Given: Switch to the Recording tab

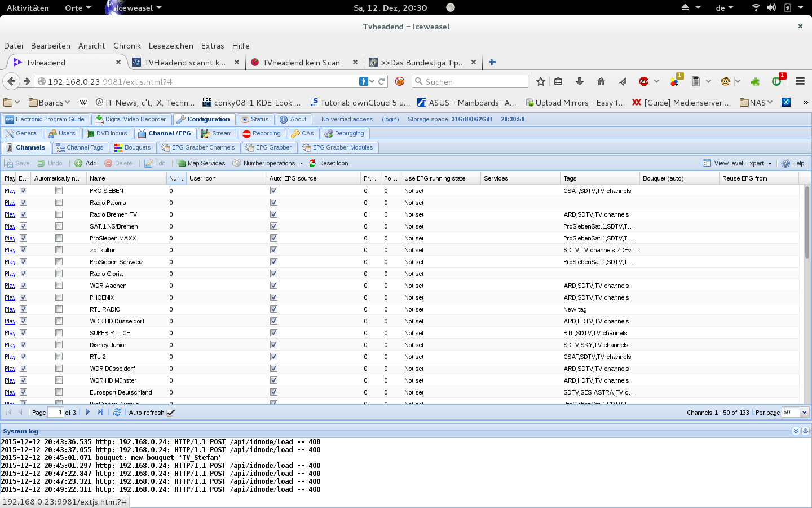Looking at the screenshot, I should (x=262, y=133).
